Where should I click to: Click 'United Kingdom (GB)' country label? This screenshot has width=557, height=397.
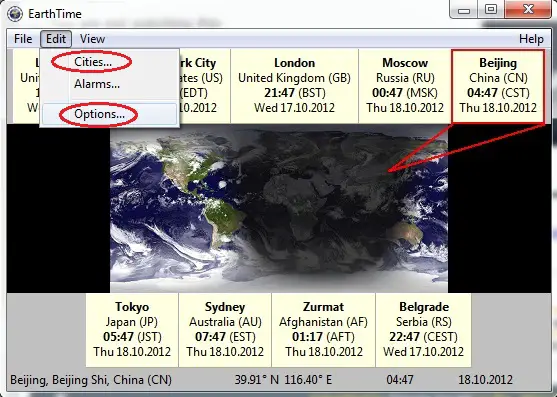(x=294, y=78)
